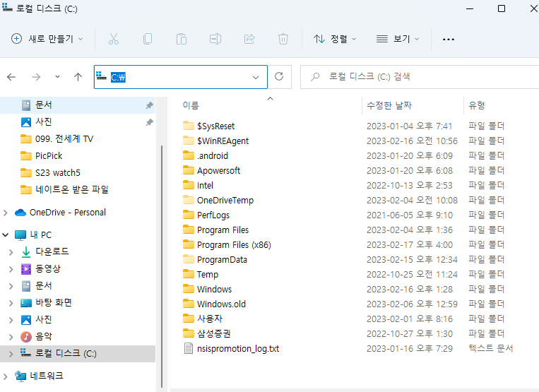This screenshot has width=539, height=392.
Task: Click the Paste clipboard icon
Action: 181,39
